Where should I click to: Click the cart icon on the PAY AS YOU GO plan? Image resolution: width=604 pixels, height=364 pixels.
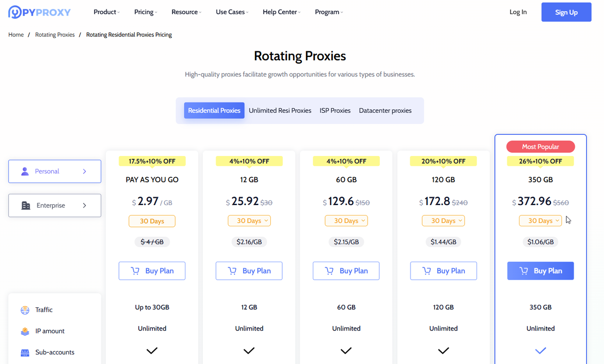pos(135,271)
